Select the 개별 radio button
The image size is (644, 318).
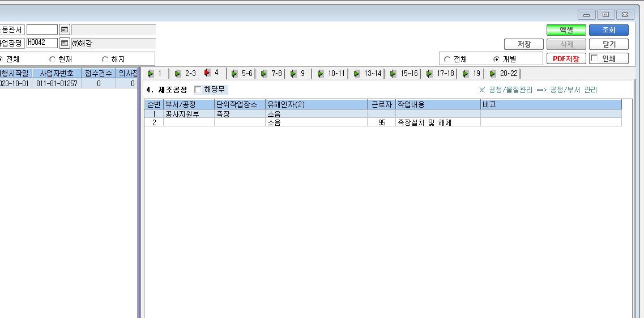496,59
